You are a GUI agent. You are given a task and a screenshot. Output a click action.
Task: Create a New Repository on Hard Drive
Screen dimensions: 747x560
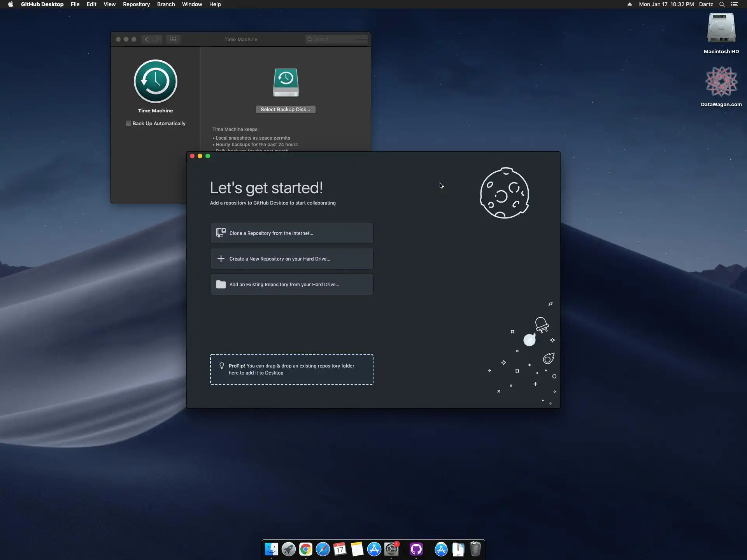pos(291,259)
